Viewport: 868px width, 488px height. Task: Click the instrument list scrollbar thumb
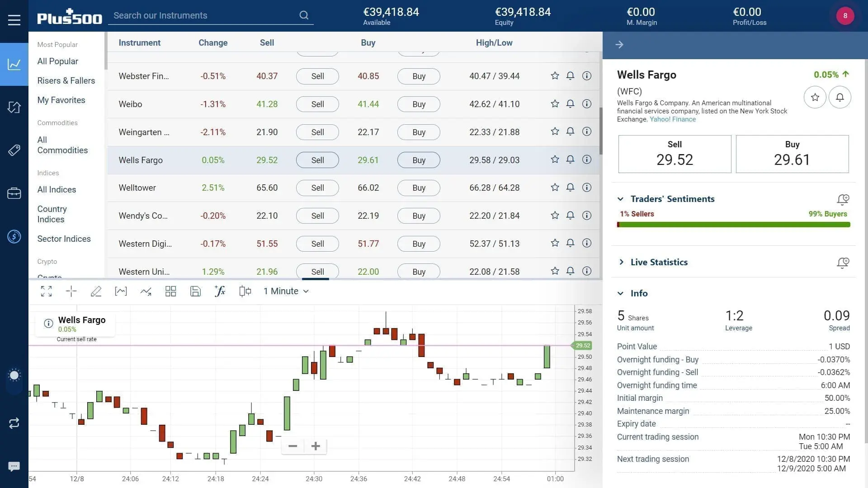601,131
